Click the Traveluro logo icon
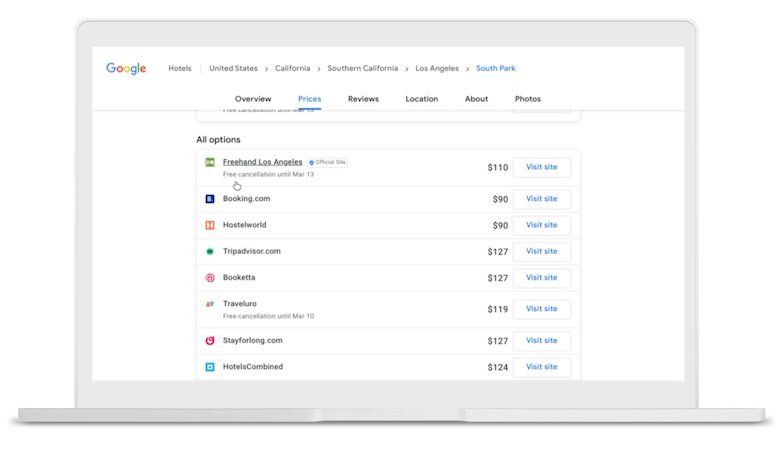The height and width of the screenshot is (450, 780). [x=210, y=304]
